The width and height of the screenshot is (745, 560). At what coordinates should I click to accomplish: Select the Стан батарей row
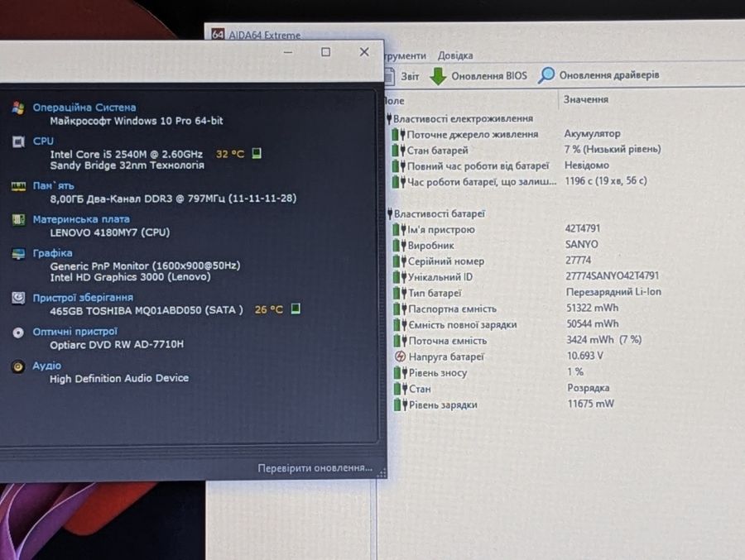(526, 150)
